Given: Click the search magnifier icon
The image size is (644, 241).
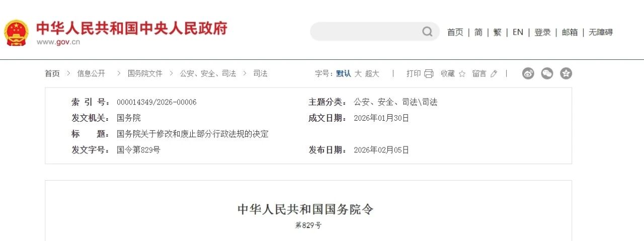Looking at the screenshot, I should [x=427, y=32].
